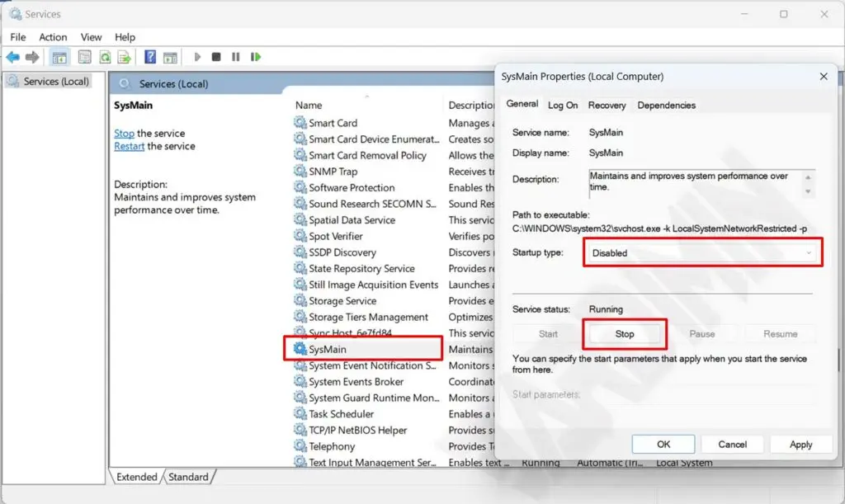Click the Stop button in properties dialog
This screenshot has height=504, width=845.
tap(625, 334)
